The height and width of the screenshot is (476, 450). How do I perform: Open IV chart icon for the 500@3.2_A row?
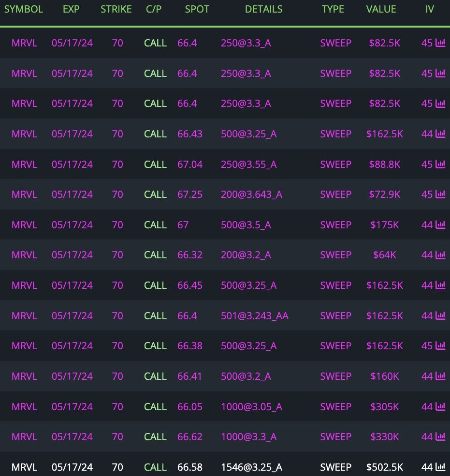(440, 376)
